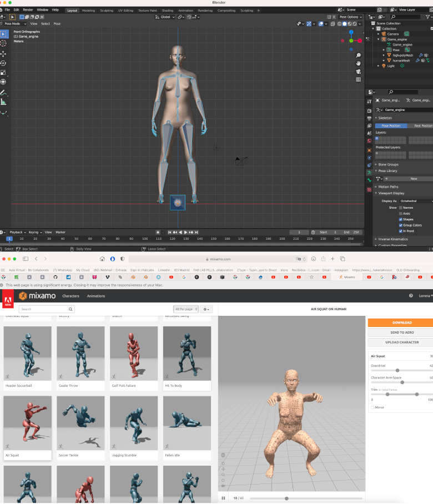This screenshot has width=433, height=504.
Task: Open the World properties tab icon
Action: coord(369,141)
